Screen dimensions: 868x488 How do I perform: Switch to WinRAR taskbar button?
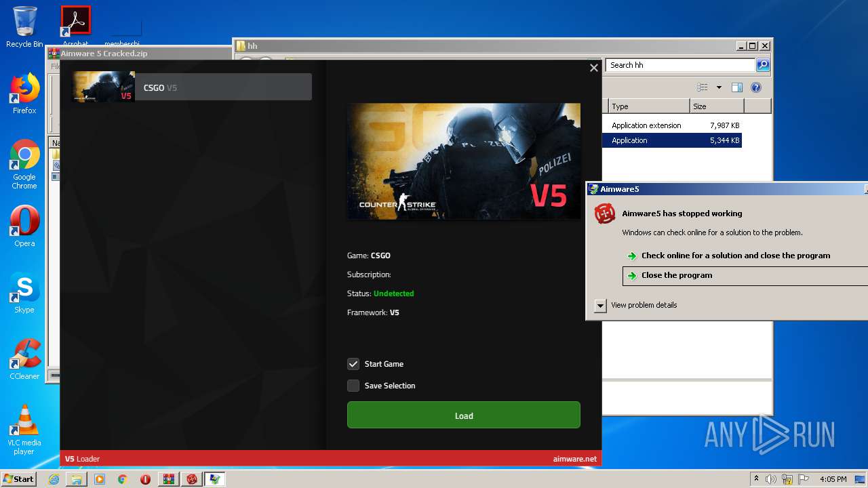(x=168, y=479)
